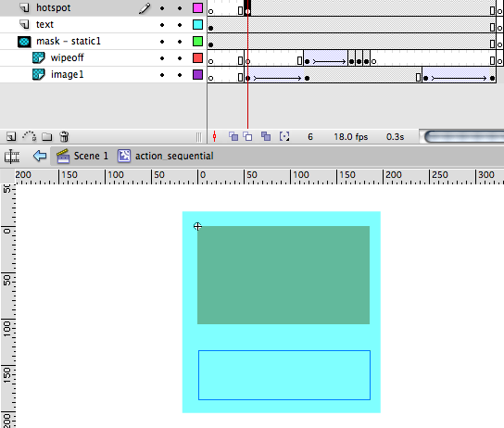
Task: Click the Center Frame button
Action: click(x=214, y=137)
